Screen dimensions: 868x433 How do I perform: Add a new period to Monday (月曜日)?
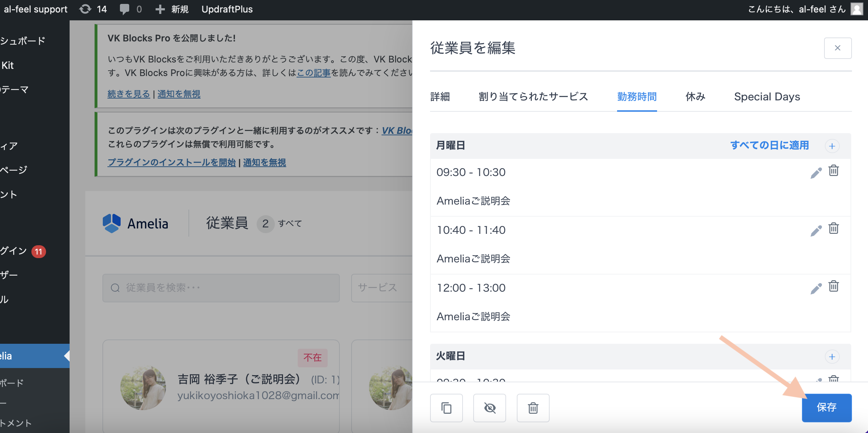(832, 146)
